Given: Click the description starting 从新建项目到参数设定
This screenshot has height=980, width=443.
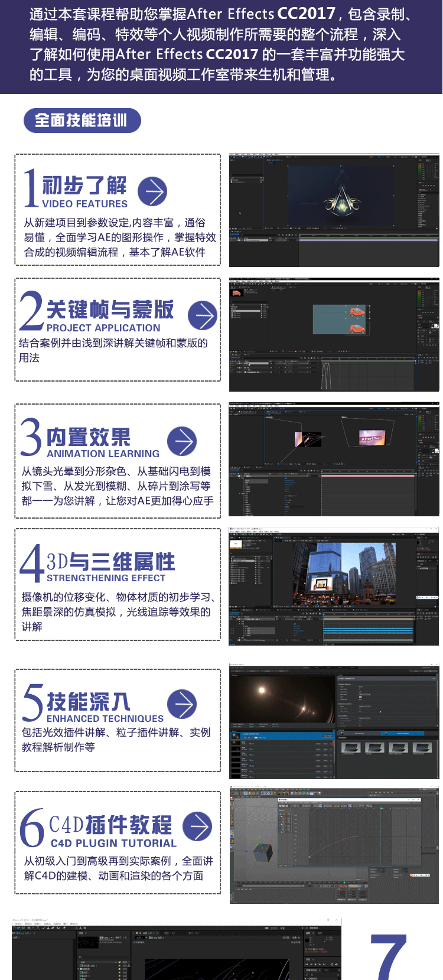Looking at the screenshot, I should tap(120, 237).
